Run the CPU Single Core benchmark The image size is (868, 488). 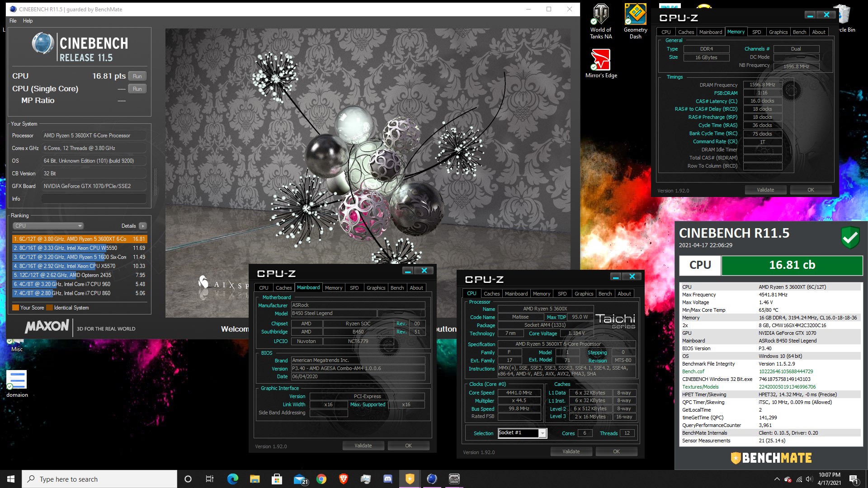click(137, 89)
